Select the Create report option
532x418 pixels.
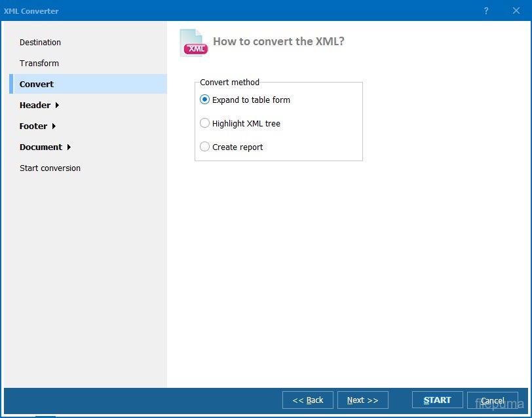(x=205, y=147)
